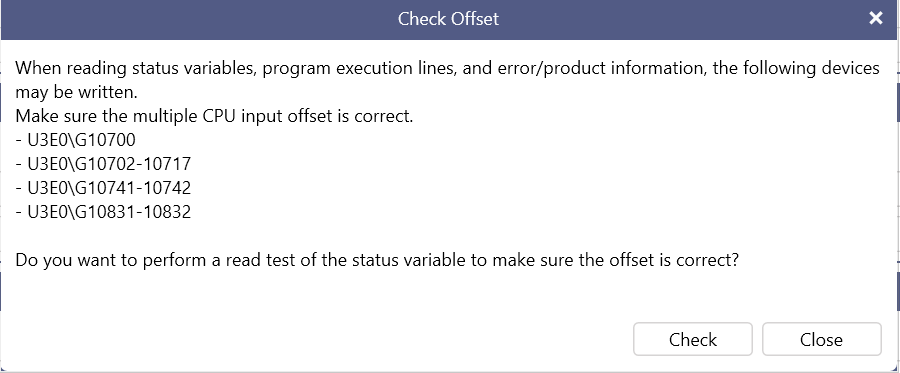Click the multiple CPU input offset sentence

pos(214,116)
